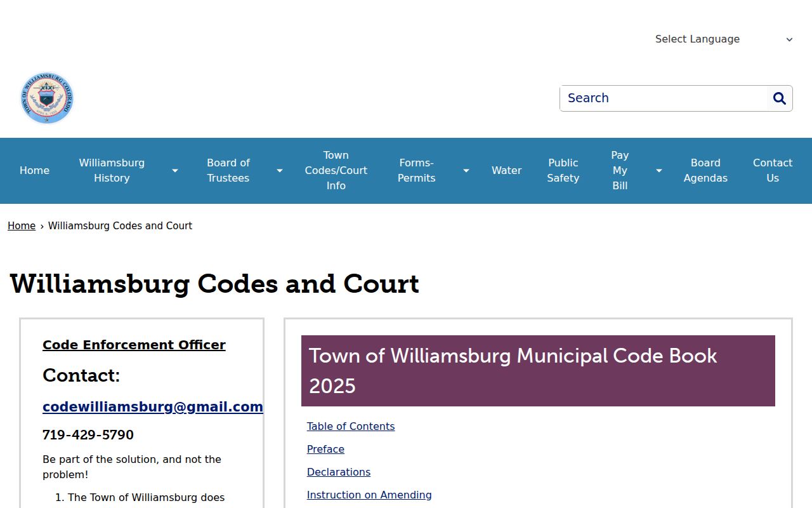Screen dimensions: 812x508
Task: Expand the Forms-Permits submenu arrow
Action: (x=466, y=171)
